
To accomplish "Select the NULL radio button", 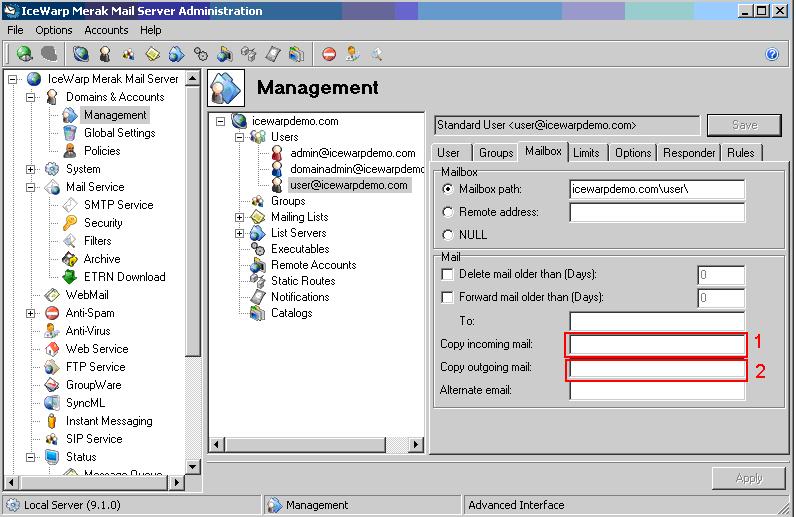I will [x=448, y=235].
